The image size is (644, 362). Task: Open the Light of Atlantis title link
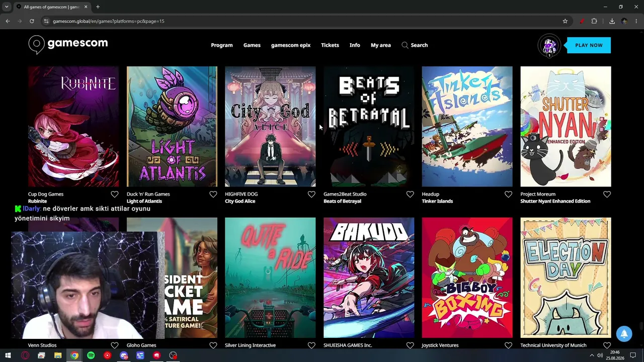[x=144, y=201]
